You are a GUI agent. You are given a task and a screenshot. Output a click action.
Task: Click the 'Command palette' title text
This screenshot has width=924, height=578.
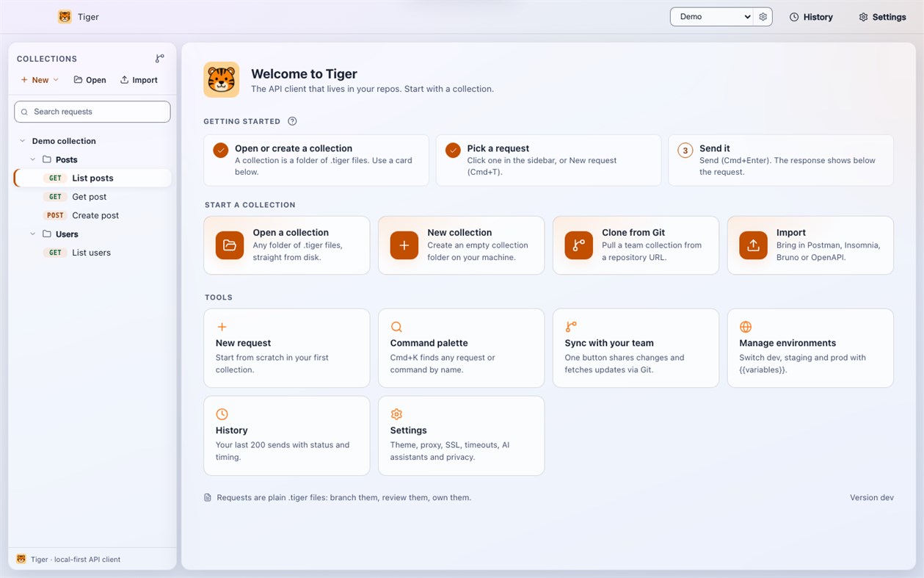coord(429,343)
